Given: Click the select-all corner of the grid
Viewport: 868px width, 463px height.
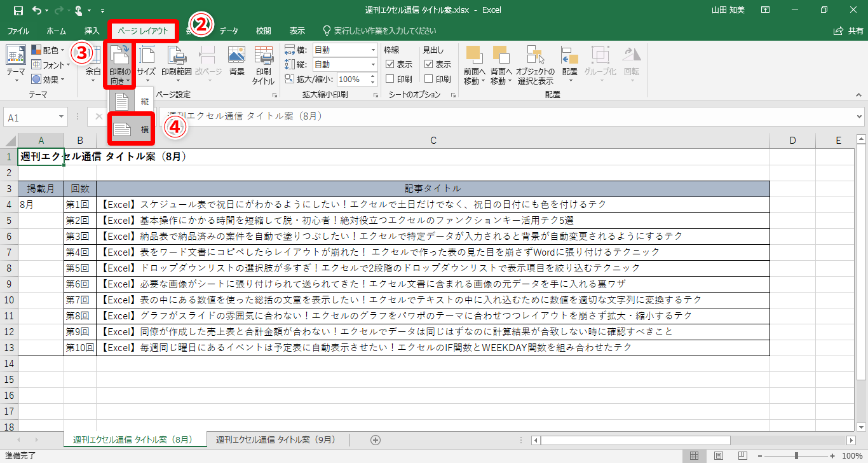Looking at the screenshot, I should point(9,141).
